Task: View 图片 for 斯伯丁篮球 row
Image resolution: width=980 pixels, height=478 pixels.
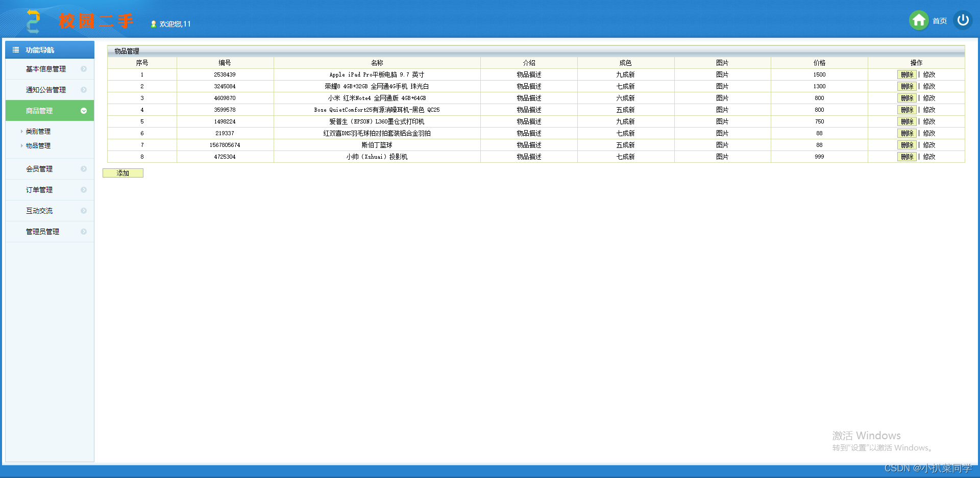Action: (x=722, y=145)
